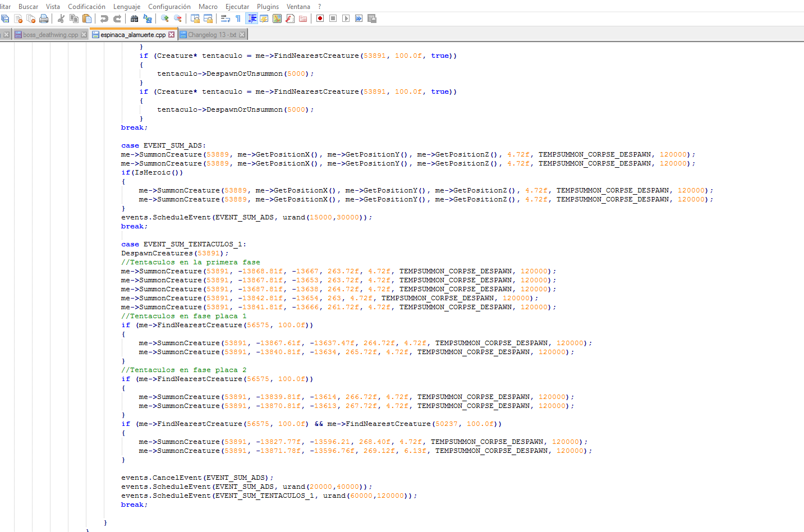This screenshot has height=532, width=804.
Task: Open the Configuración menu
Action: (169, 7)
